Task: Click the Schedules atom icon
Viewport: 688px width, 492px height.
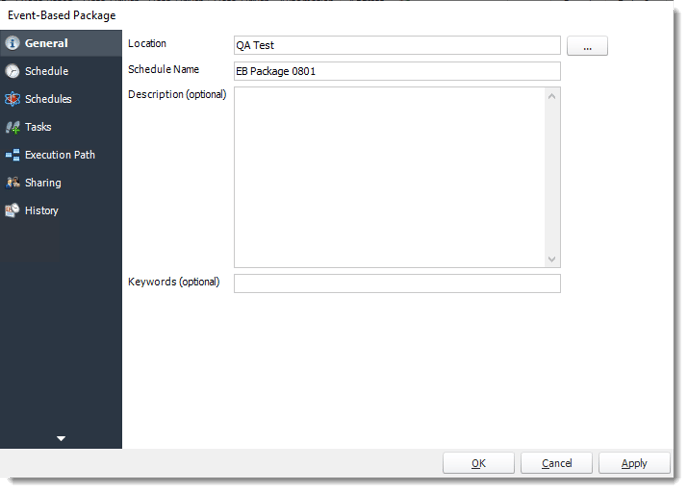Action: pos(12,99)
